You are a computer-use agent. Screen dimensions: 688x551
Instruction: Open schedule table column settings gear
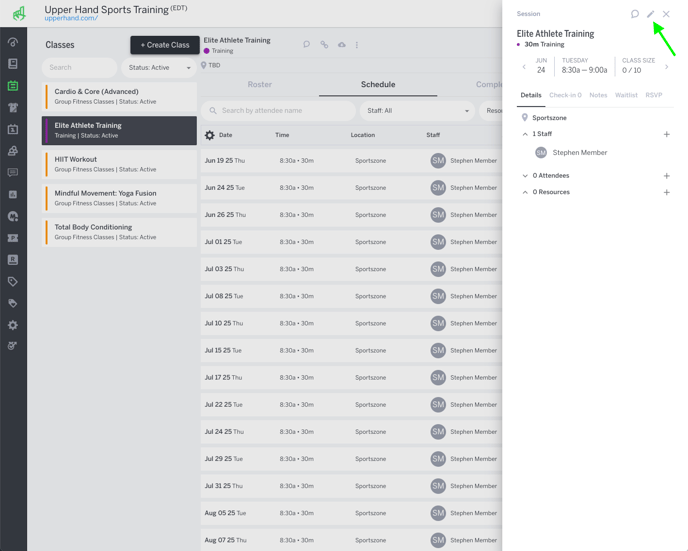pyautogui.click(x=210, y=135)
